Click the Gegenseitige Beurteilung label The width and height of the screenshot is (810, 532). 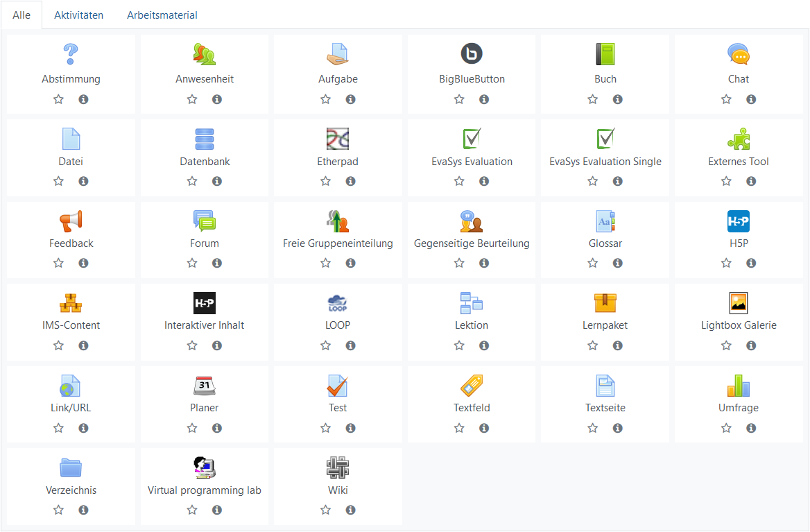pos(472,243)
